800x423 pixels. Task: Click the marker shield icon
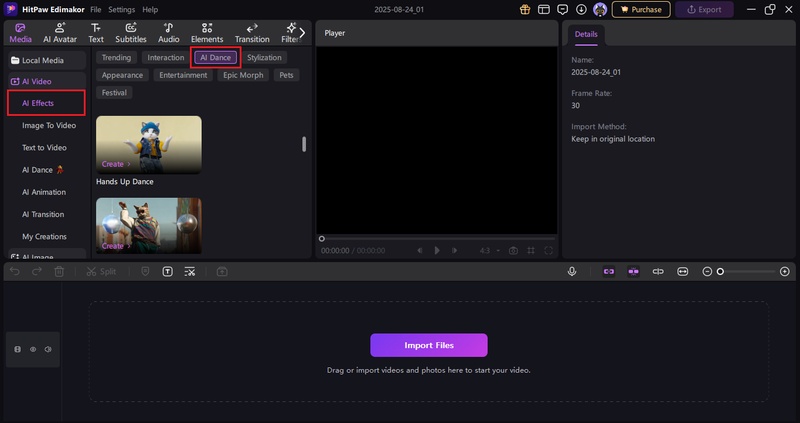(145, 272)
